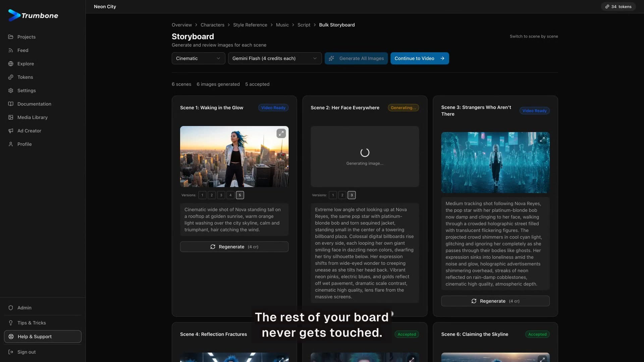
Task: Click the Scene 3 prompt text box
Action: click(495, 244)
